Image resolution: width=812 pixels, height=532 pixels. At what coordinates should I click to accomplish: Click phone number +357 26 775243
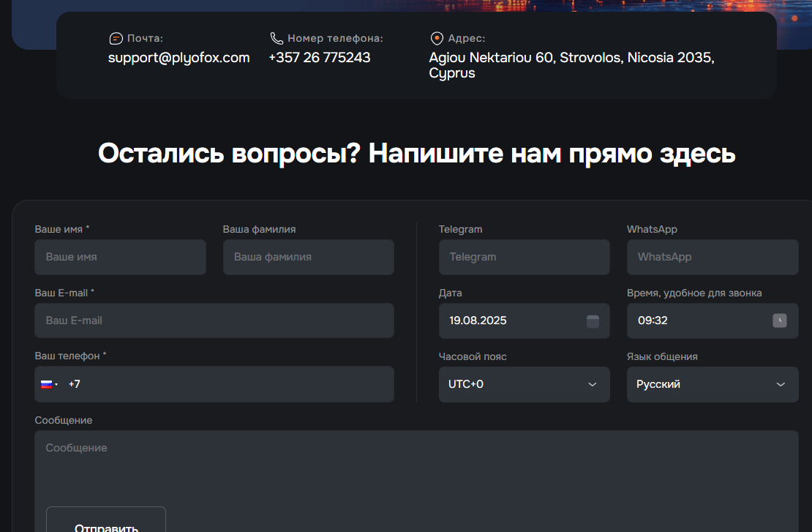(320, 58)
